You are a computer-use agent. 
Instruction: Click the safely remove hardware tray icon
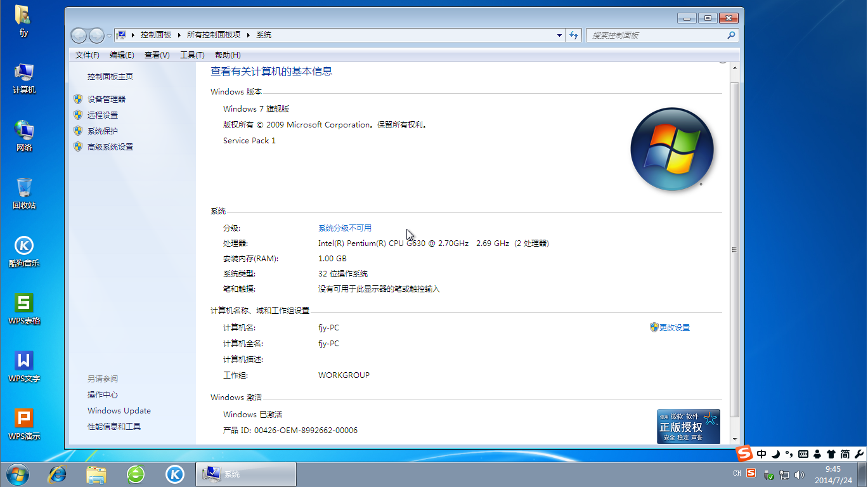point(768,474)
